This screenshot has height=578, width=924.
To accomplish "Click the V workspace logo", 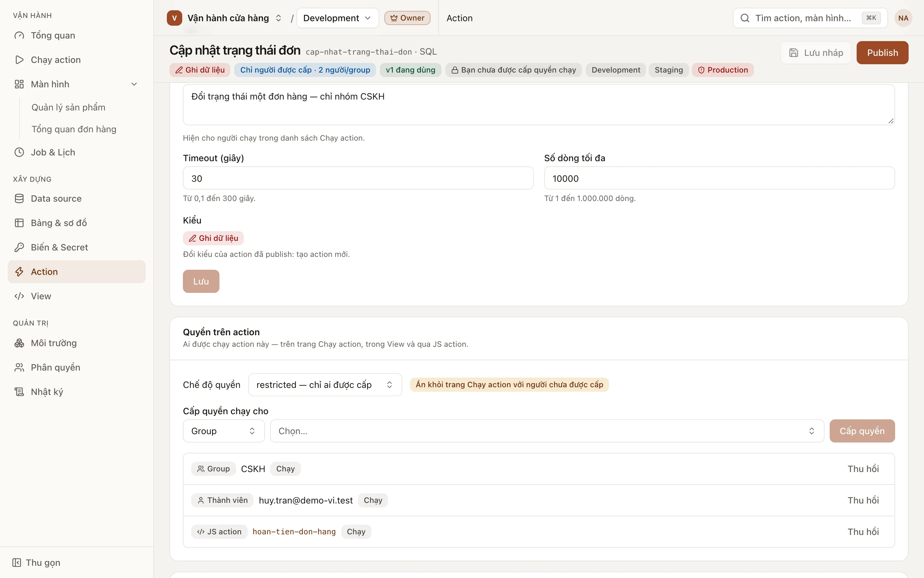I will click(x=174, y=18).
